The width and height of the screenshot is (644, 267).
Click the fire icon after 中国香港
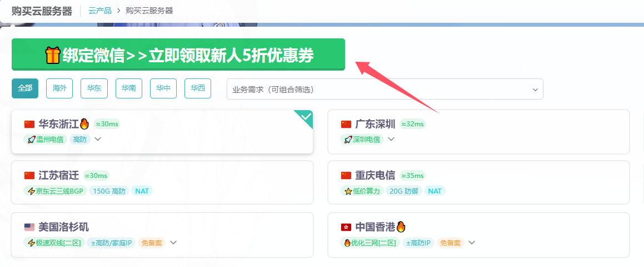click(401, 227)
